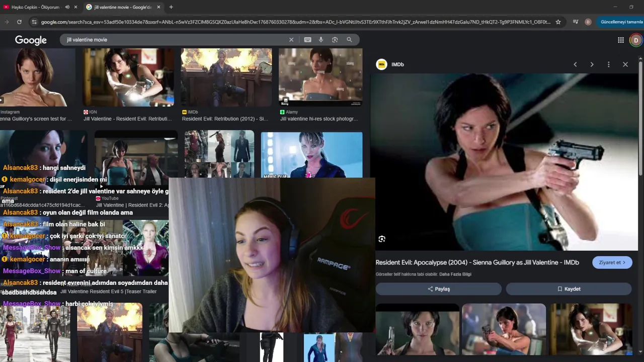Open the media control icon in toolbar
Screen dimensions: 644x362
(x=576, y=22)
